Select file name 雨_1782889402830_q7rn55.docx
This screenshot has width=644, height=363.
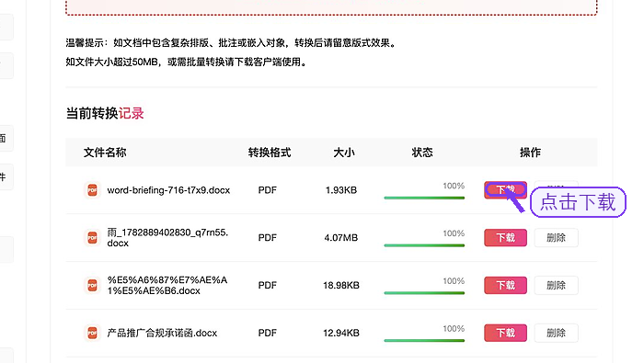(x=167, y=238)
